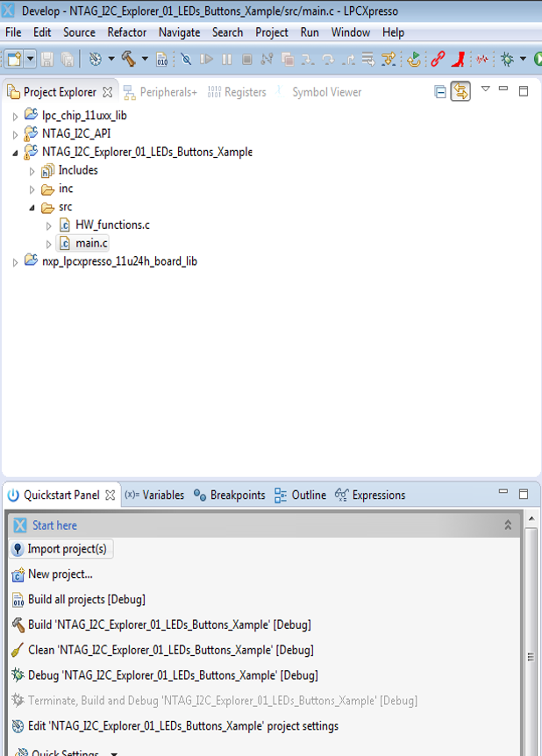
Task: Click the hammer Build toolbar icon
Action: (x=129, y=59)
